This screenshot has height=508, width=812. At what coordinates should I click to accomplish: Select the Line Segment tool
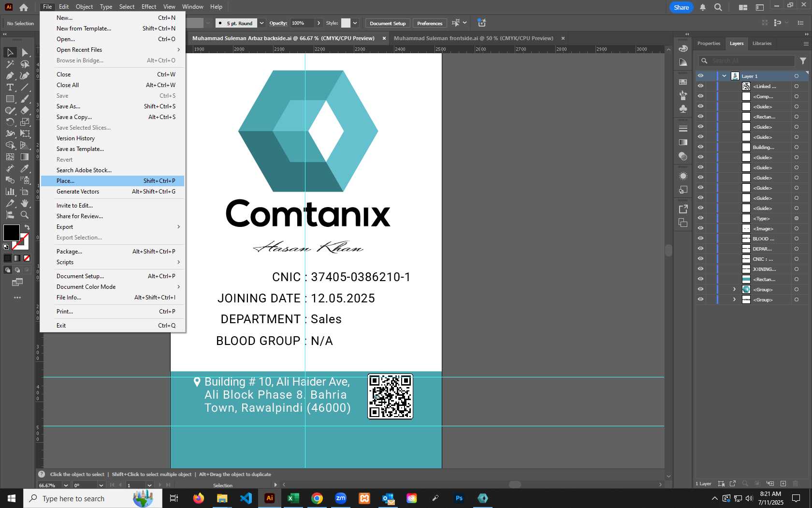[25, 87]
